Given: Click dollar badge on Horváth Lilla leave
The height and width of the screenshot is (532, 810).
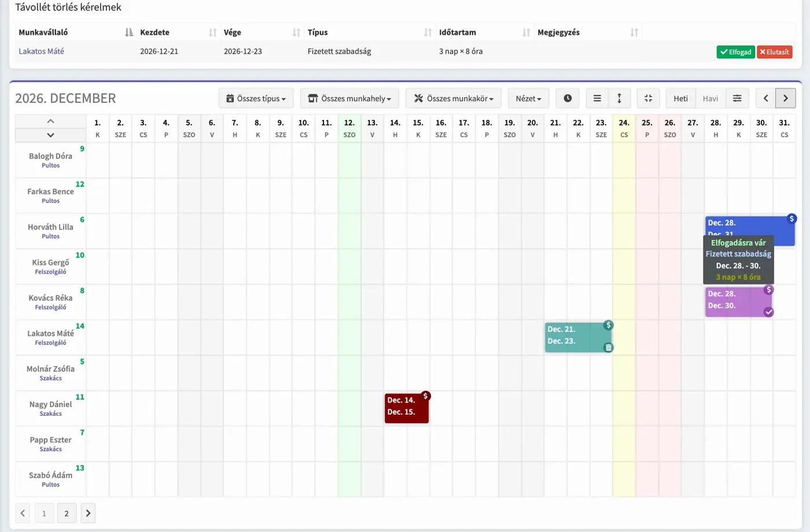Looking at the screenshot, I should [x=791, y=219].
